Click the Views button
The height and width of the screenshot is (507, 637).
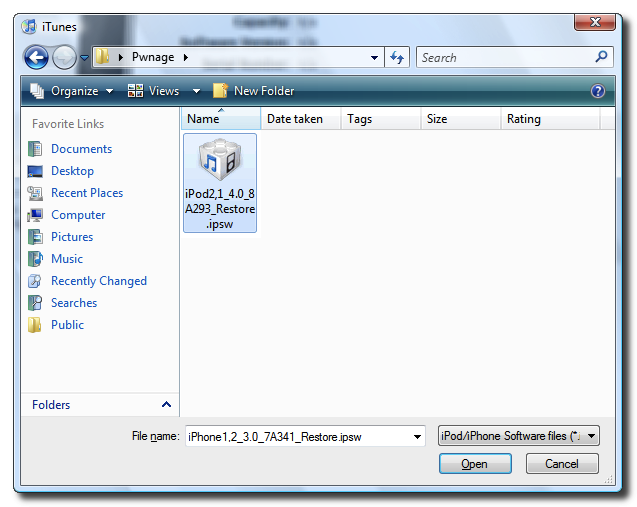153,91
